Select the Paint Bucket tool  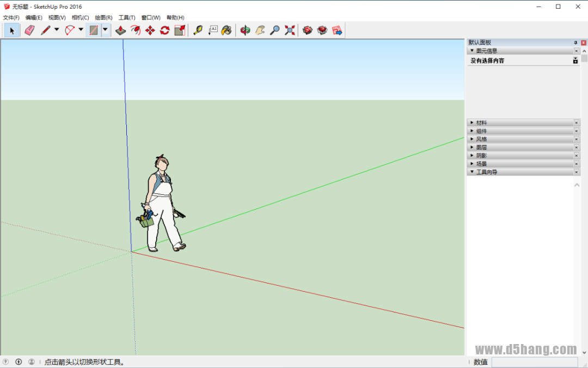[226, 30]
